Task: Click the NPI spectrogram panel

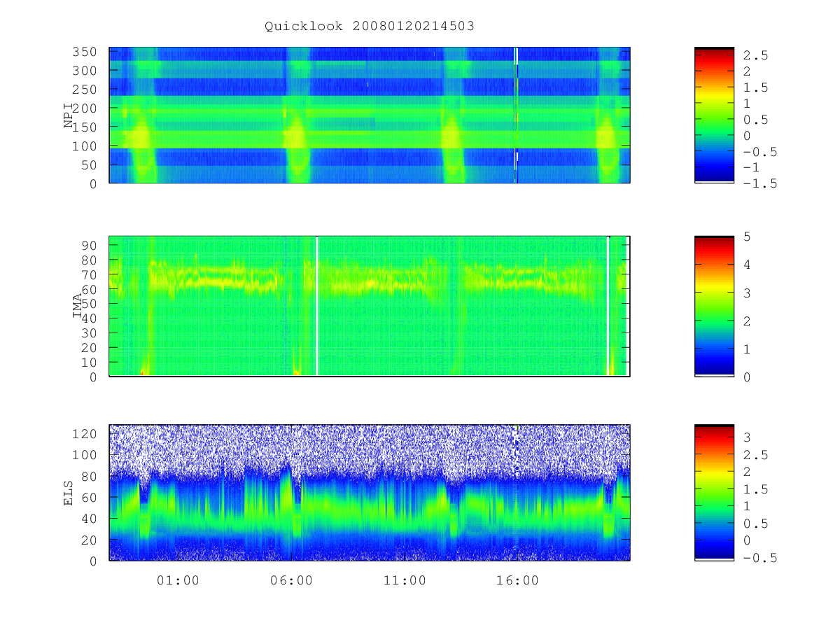Action: click(370, 115)
